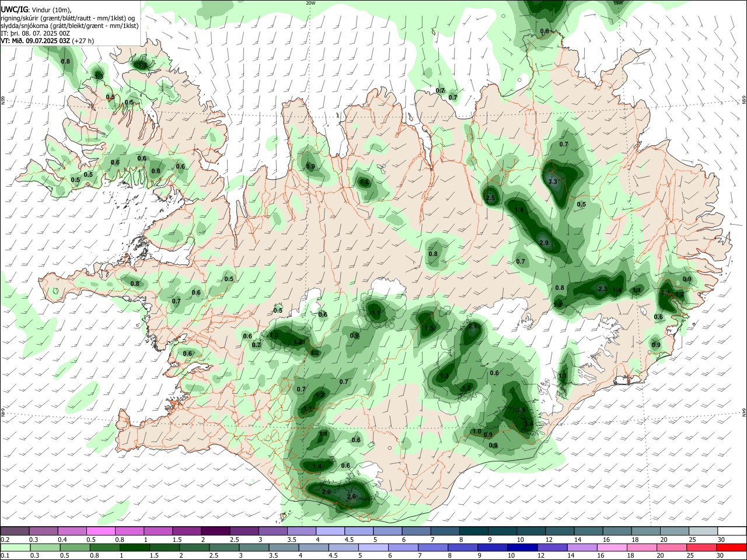747x560 pixels.
Task: Pick the darkest green legend swatch
Action: click(x=134, y=547)
